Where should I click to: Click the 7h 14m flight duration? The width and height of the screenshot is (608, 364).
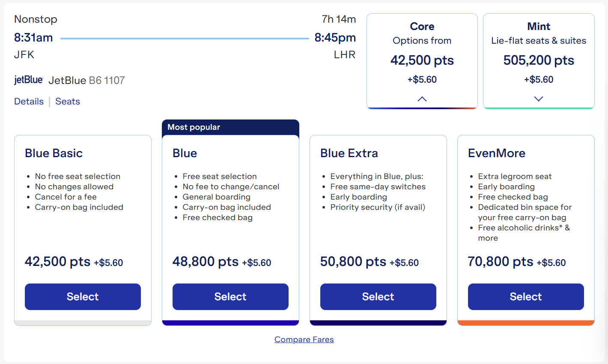coord(338,19)
